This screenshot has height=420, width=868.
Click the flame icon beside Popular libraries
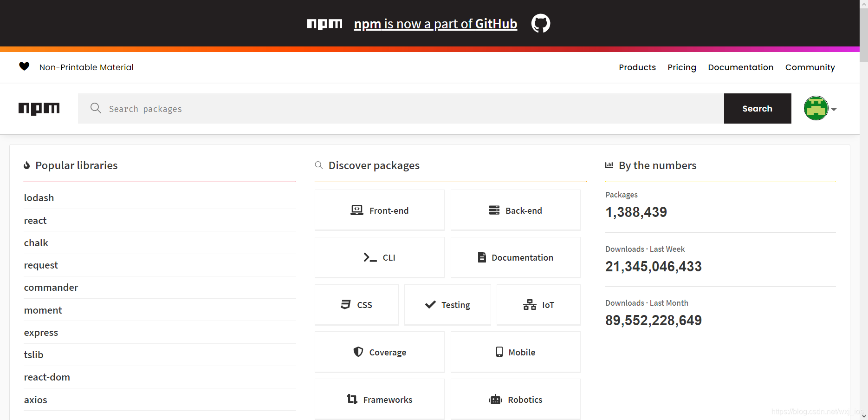click(27, 165)
